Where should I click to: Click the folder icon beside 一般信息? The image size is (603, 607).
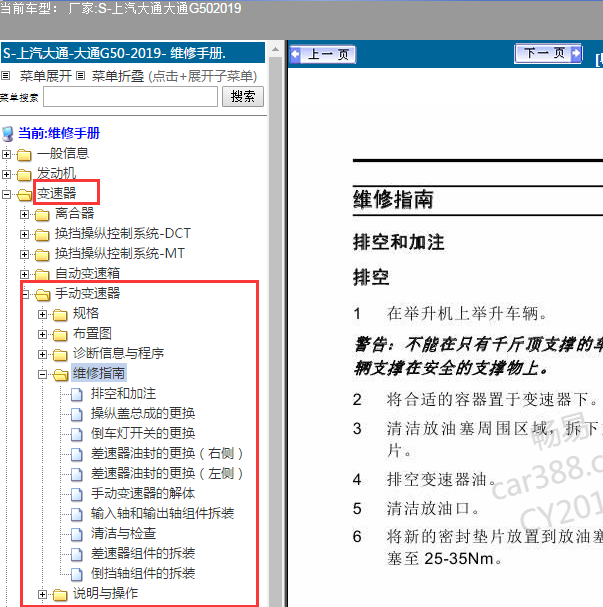click(x=24, y=154)
